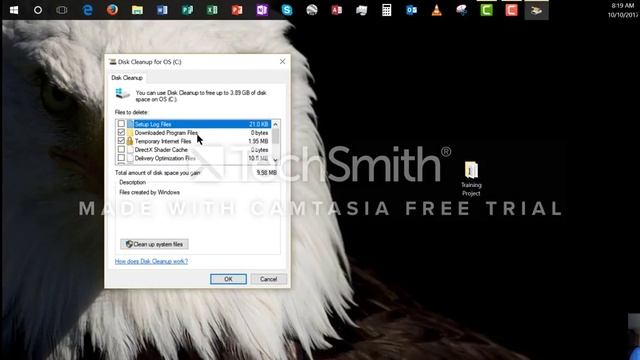The height and width of the screenshot is (360, 640).
Task: Open the taskbar clock showing 8:19 AM
Action: click(x=622, y=10)
